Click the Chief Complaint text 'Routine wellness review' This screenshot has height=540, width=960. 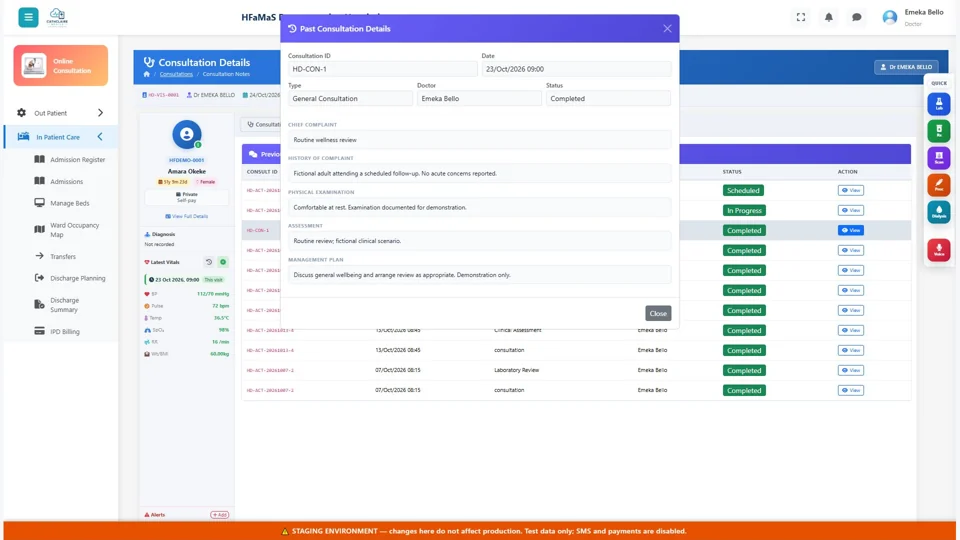(x=325, y=140)
